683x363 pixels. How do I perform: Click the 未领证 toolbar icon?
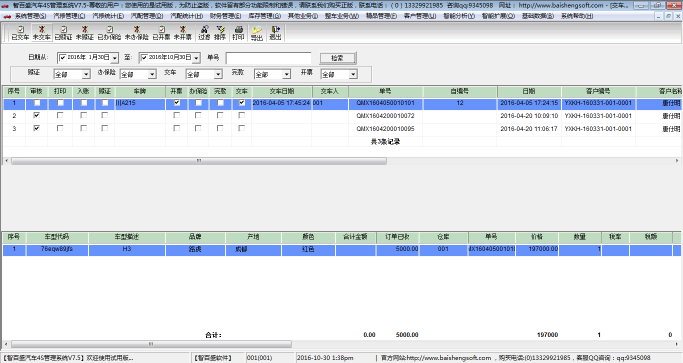(x=85, y=33)
